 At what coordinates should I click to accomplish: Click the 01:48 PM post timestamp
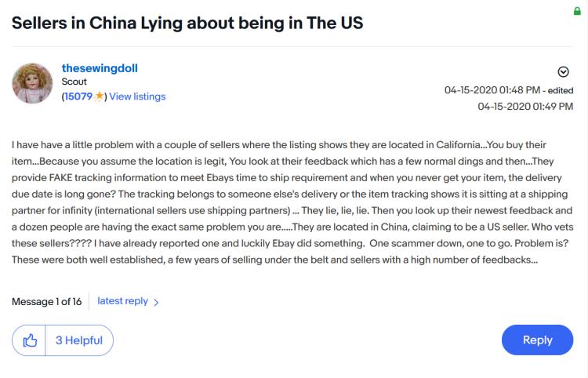(492, 90)
